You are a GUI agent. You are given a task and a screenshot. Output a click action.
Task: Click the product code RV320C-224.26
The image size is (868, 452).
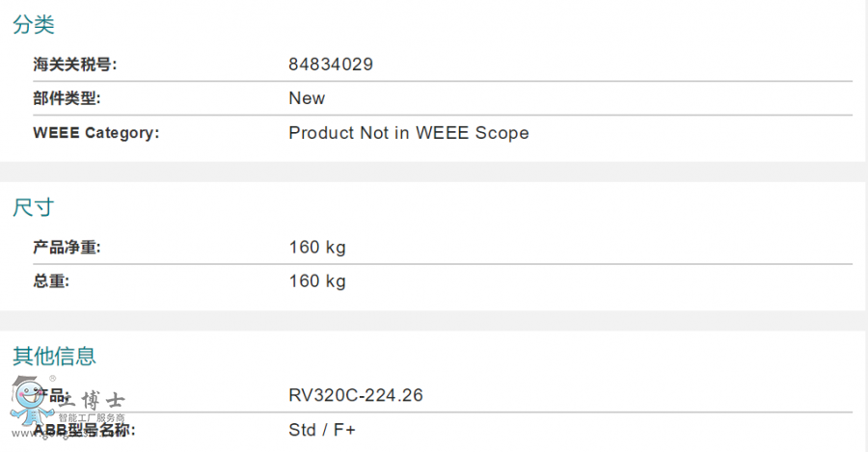point(356,395)
